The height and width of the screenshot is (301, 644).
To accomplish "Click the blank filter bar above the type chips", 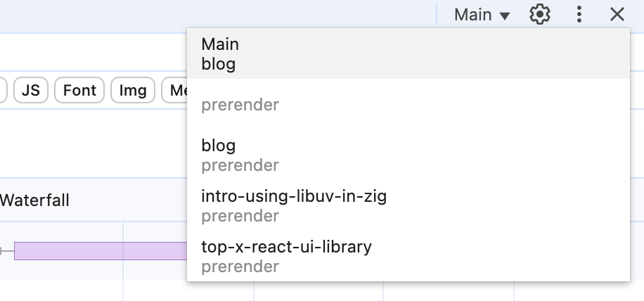I will pos(91,51).
